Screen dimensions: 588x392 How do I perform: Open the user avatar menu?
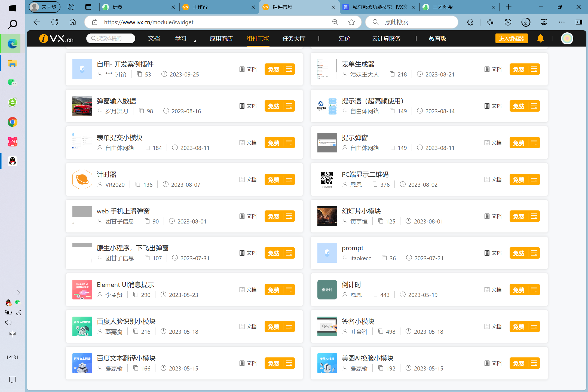(567, 38)
